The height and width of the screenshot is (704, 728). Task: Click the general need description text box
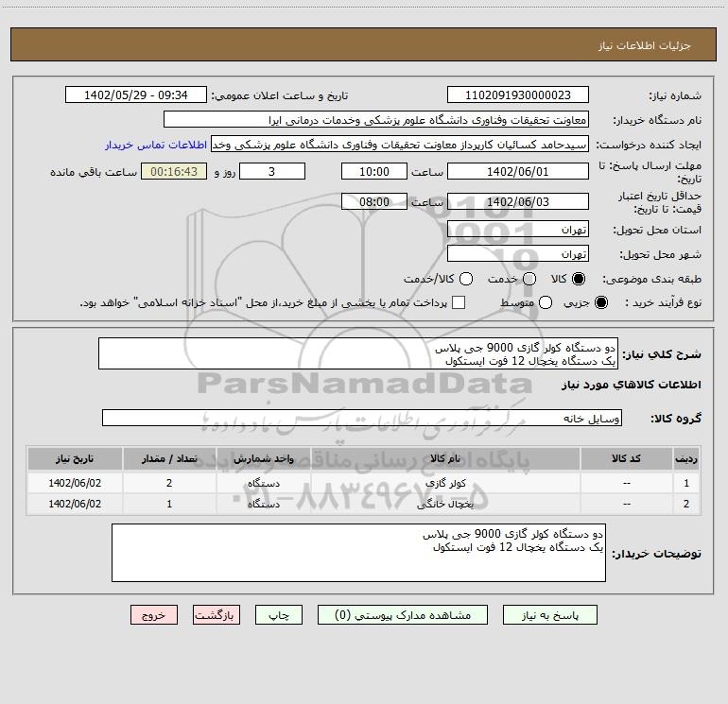[358, 354]
